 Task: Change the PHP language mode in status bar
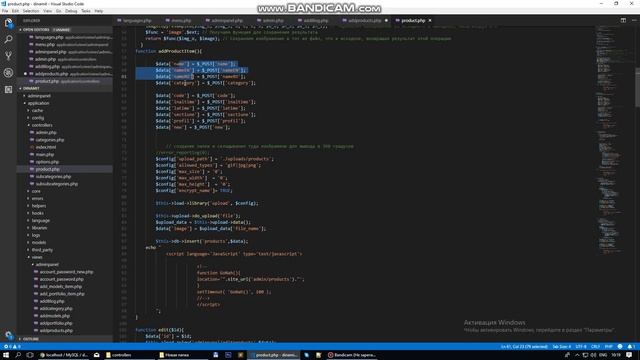[x=608, y=347]
